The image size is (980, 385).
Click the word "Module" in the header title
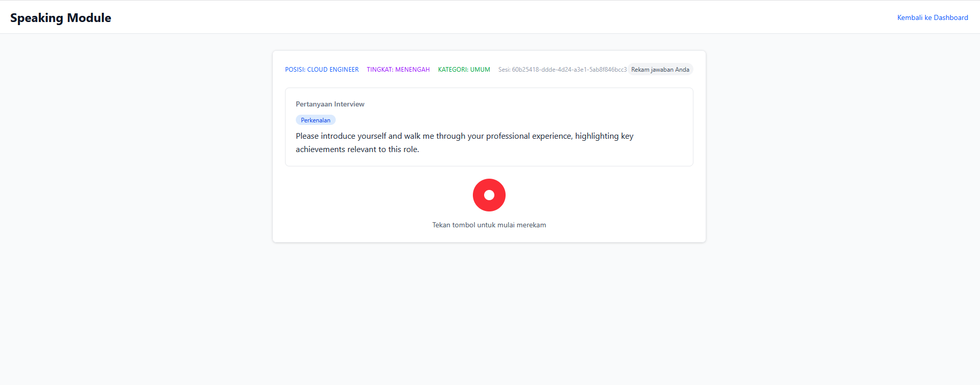pyautogui.click(x=89, y=18)
